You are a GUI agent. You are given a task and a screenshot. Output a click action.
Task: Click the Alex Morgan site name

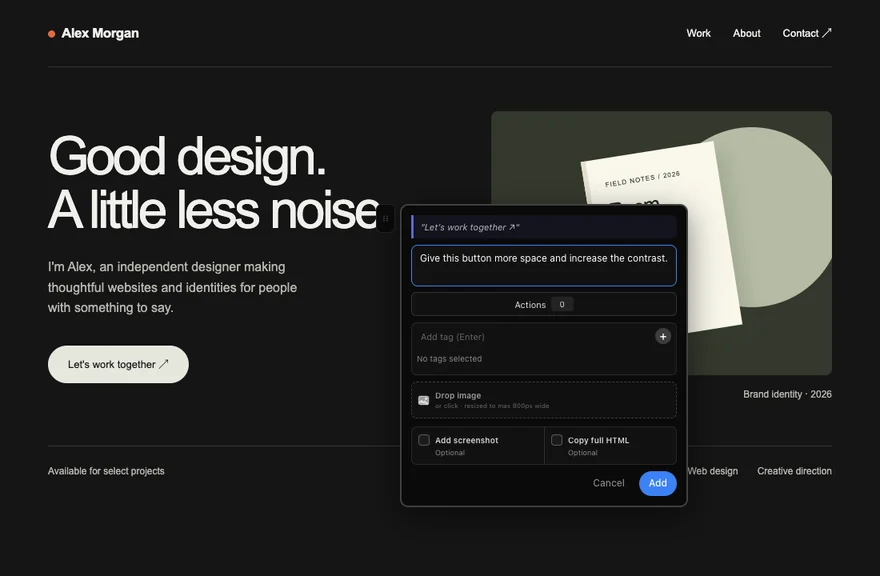[100, 34]
